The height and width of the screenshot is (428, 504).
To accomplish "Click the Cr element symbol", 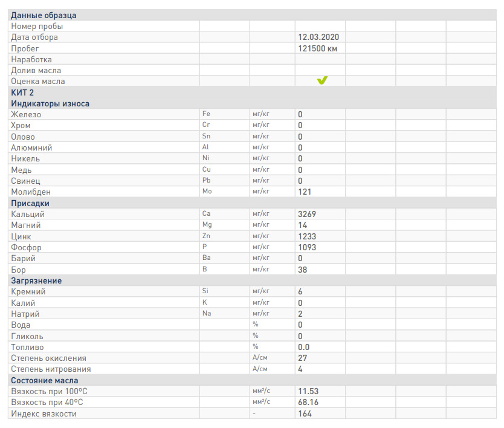I will point(205,125).
